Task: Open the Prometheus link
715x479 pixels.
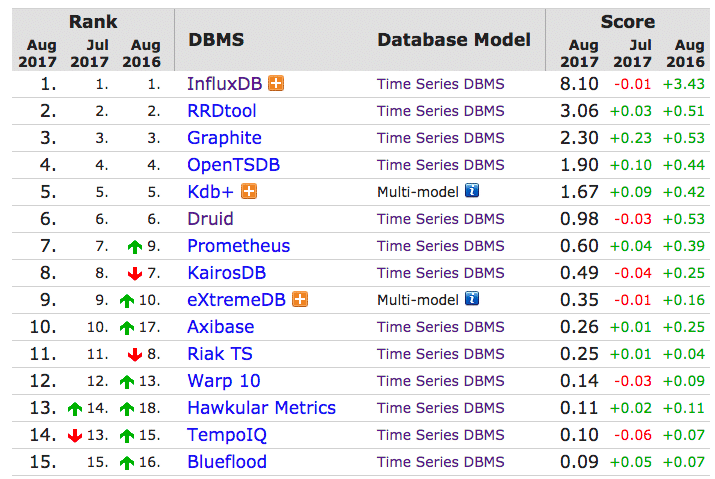Action: point(238,245)
